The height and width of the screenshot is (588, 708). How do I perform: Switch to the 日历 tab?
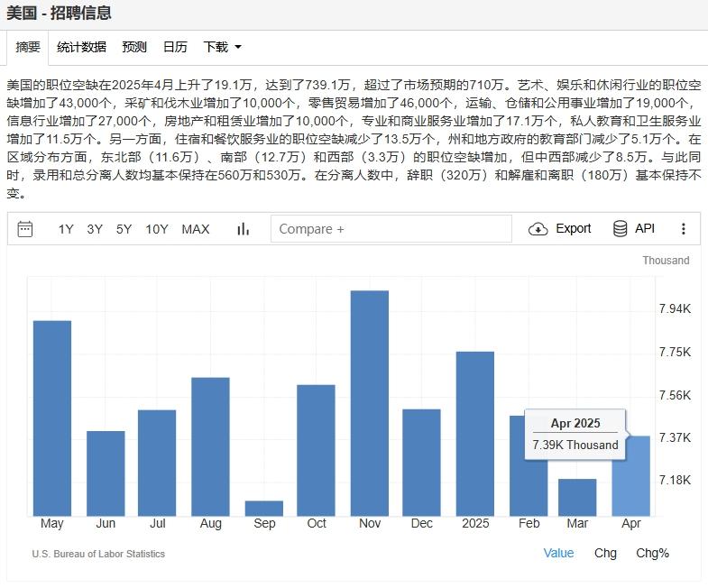[175, 47]
